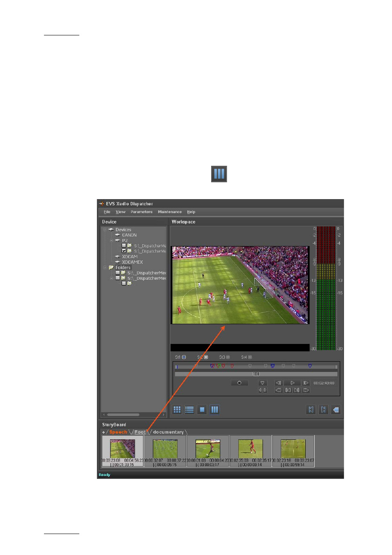Click the rightmost blue timeline marker
The height and width of the screenshot is (555, 392).
[x=310, y=365]
